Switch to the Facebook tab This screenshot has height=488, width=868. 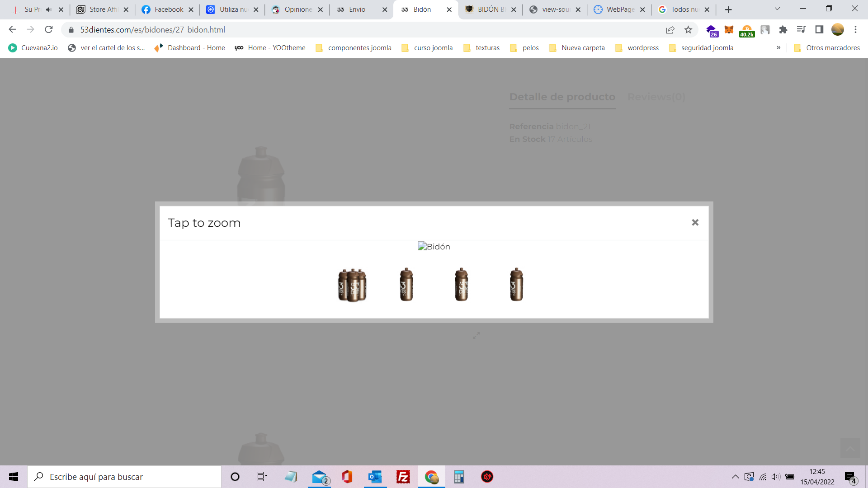pyautogui.click(x=168, y=9)
